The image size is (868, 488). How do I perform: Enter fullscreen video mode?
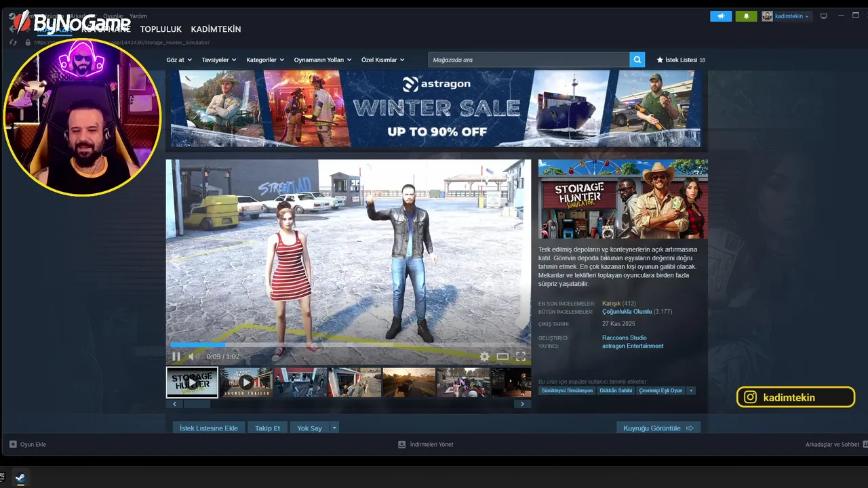(x=521, y=357)
